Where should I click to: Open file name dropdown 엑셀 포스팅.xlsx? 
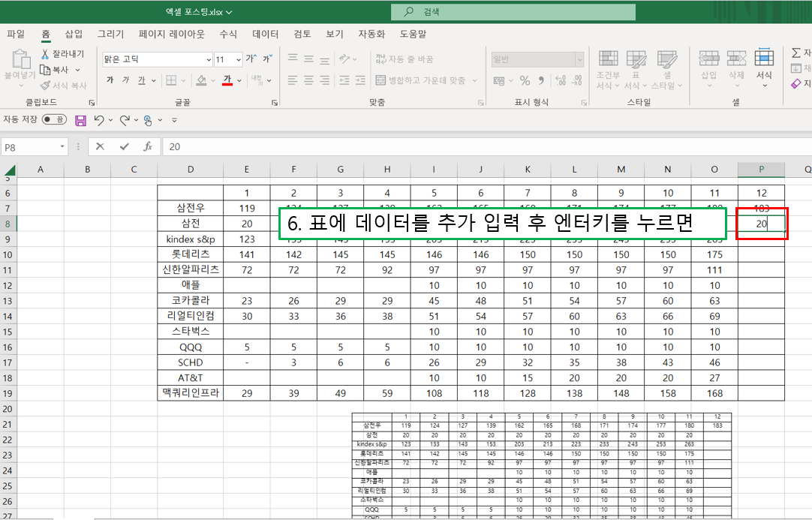click(x=199, y=12)
